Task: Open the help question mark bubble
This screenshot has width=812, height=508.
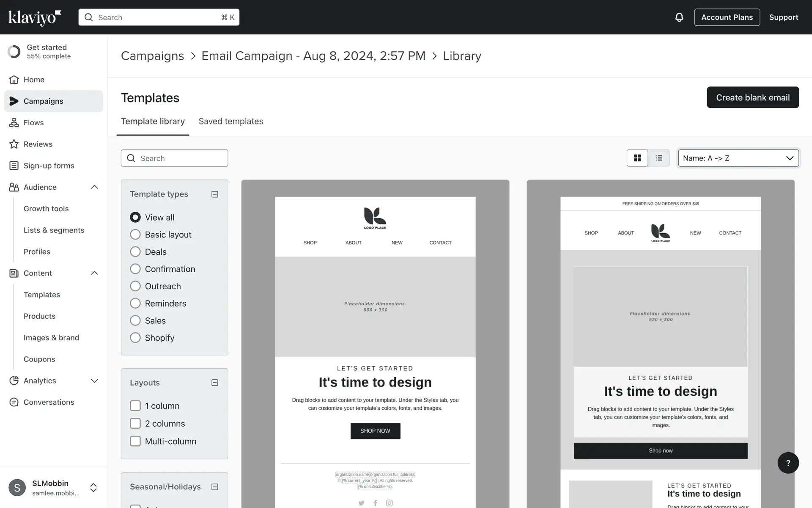Action: (x=788, y=463)
